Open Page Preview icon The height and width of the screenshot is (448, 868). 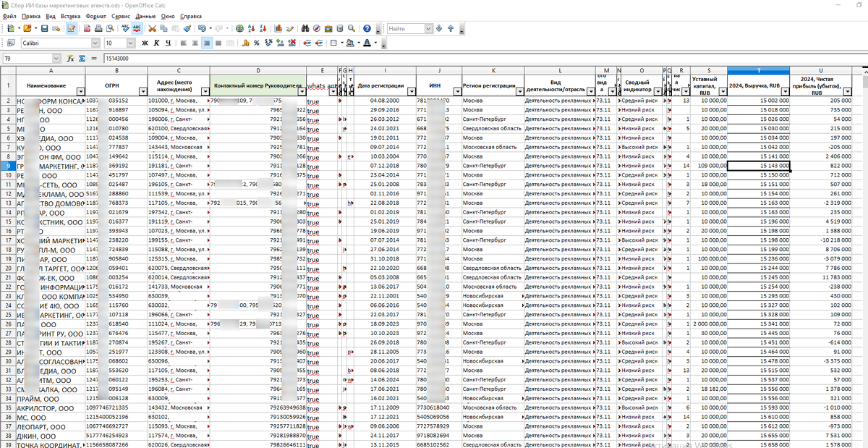tap(110, 28)
